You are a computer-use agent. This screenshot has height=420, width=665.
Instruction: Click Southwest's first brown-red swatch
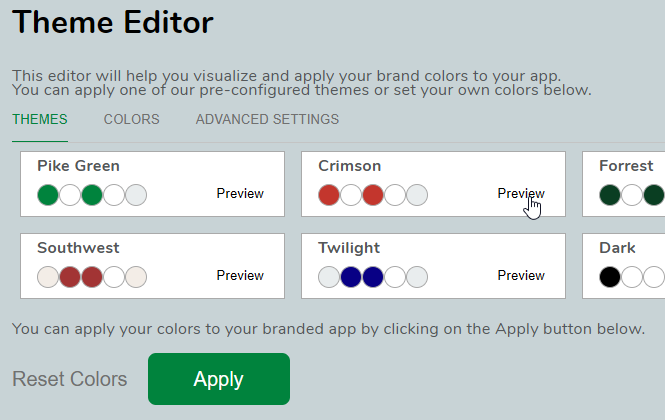coord(70,277)
